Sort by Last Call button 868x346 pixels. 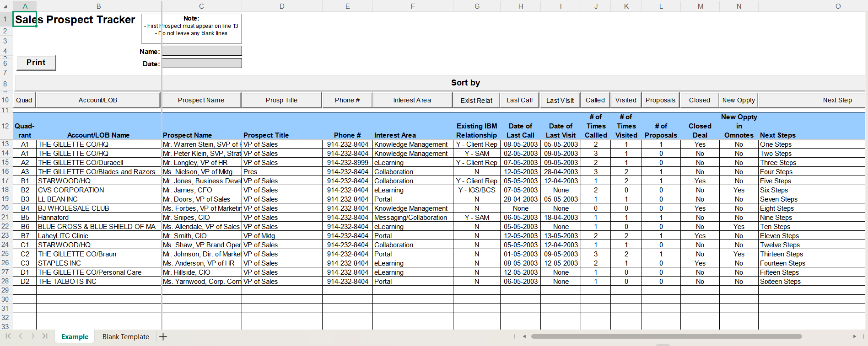520,100
